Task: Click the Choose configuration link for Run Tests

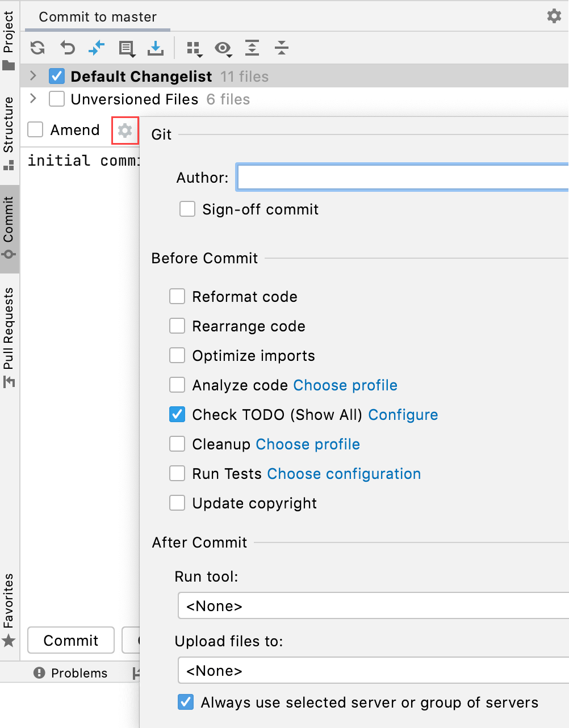Action: pyautogui.click(x=344, y=473)
